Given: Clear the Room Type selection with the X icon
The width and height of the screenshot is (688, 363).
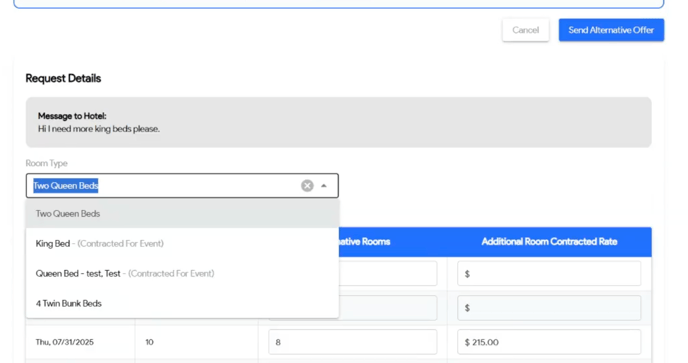Looking at the screenshot, I should coord(307,186).
